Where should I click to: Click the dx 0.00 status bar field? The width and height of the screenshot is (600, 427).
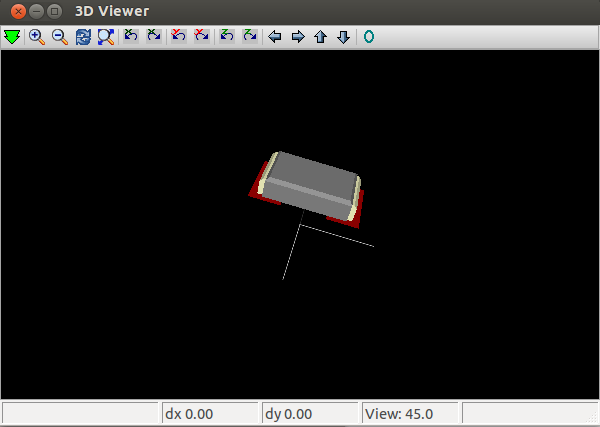[210, 414]
